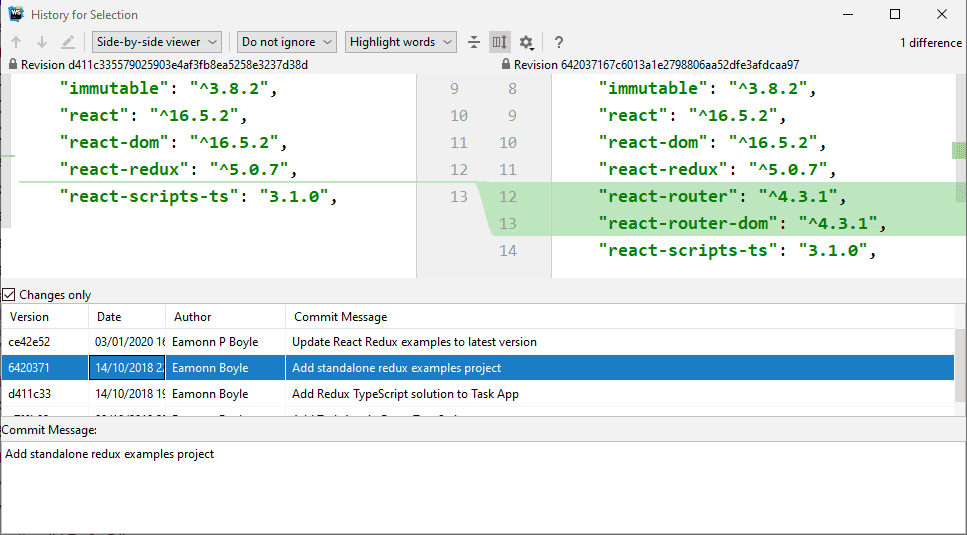967x535 pixels.
Task: Click the selected 14/10/2018 date cell in row 6420371
Action: click(127, 368)
